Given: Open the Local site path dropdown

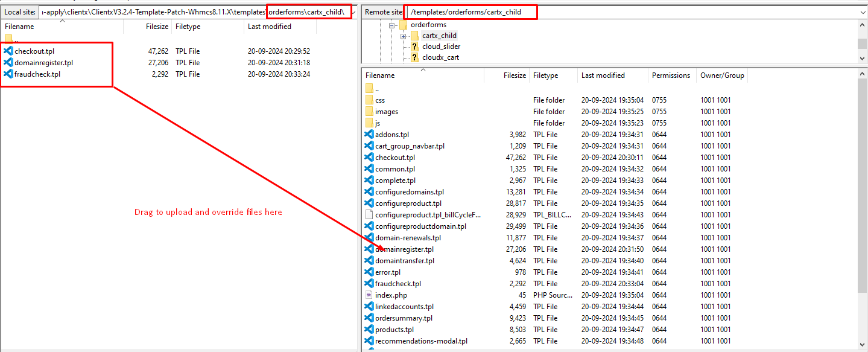Looking at the screenshot, I should (353, 12).
